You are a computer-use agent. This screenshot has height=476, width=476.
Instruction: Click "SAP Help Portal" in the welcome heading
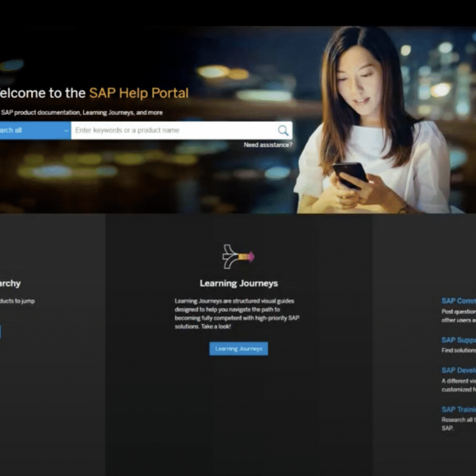click(x=139, y=93)
